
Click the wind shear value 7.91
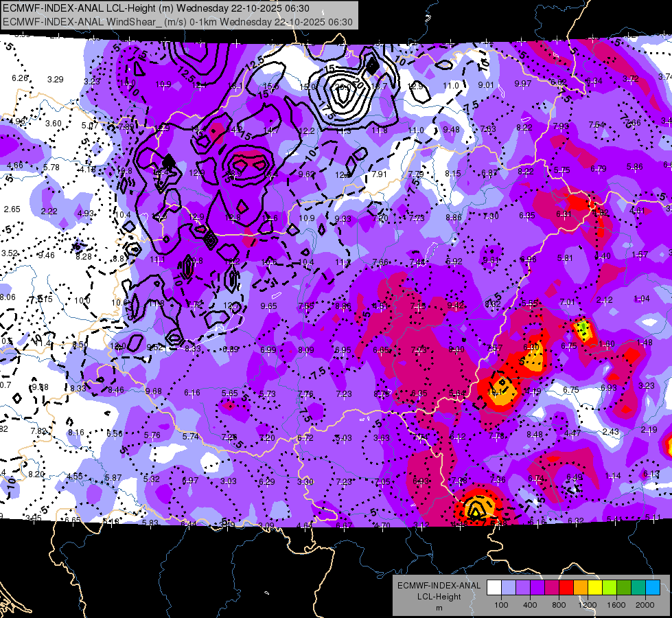[x=380, y=174]
